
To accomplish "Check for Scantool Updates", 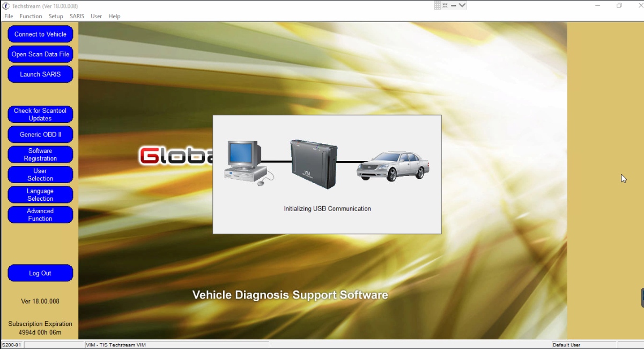I will (x=40, y=114).
